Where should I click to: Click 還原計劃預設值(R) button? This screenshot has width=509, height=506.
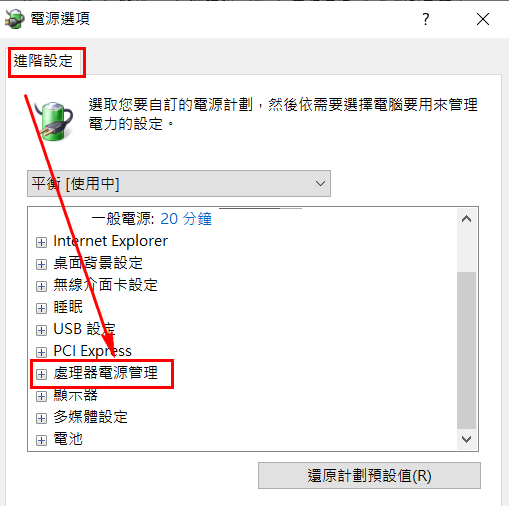click(x=369, y=476)
